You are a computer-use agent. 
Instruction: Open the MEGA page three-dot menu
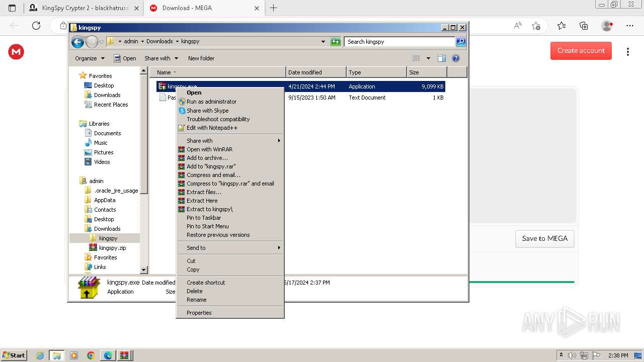(x=627, y=52)
